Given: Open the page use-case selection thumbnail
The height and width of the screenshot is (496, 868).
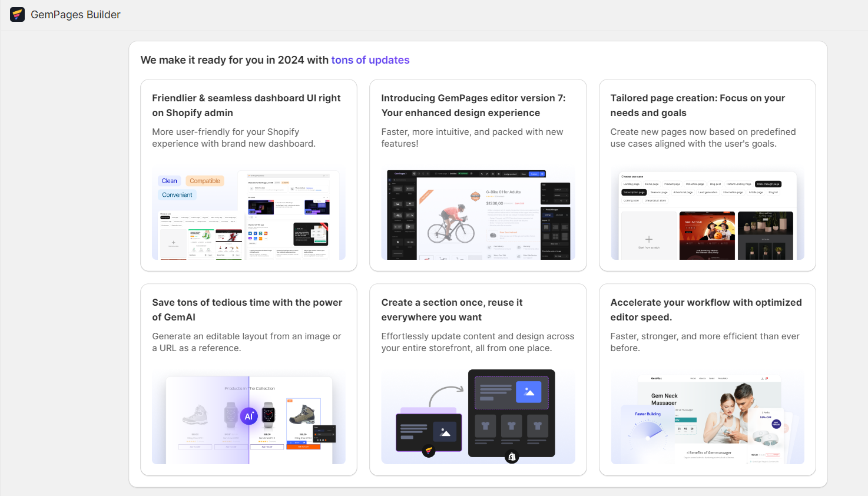Looking at the screenshot, I should [707, 214].
